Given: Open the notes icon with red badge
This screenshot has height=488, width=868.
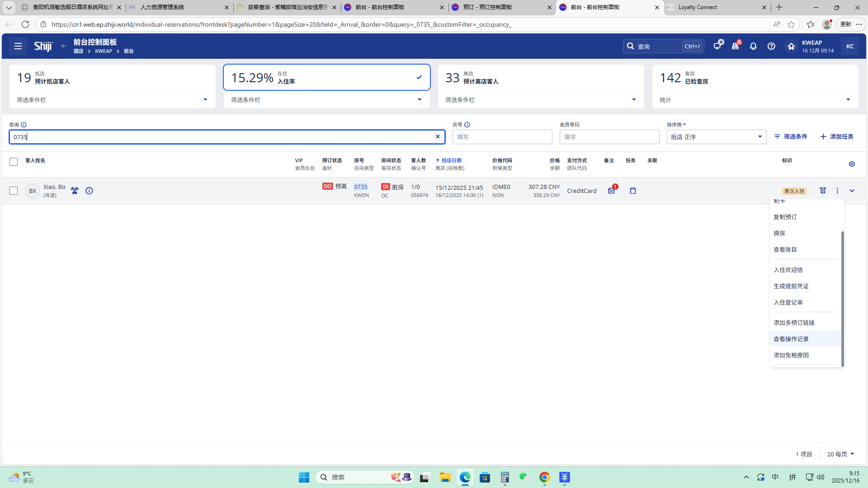Looking at the screenshot, I should tap(611, 191).
